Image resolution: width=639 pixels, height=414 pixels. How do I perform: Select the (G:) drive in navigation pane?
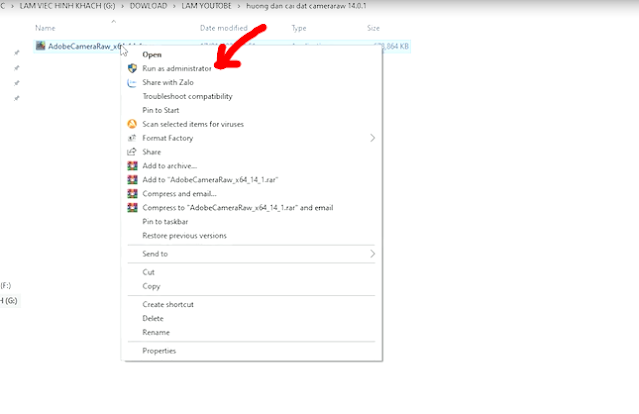pyautogui.click(x=9, y=301)
